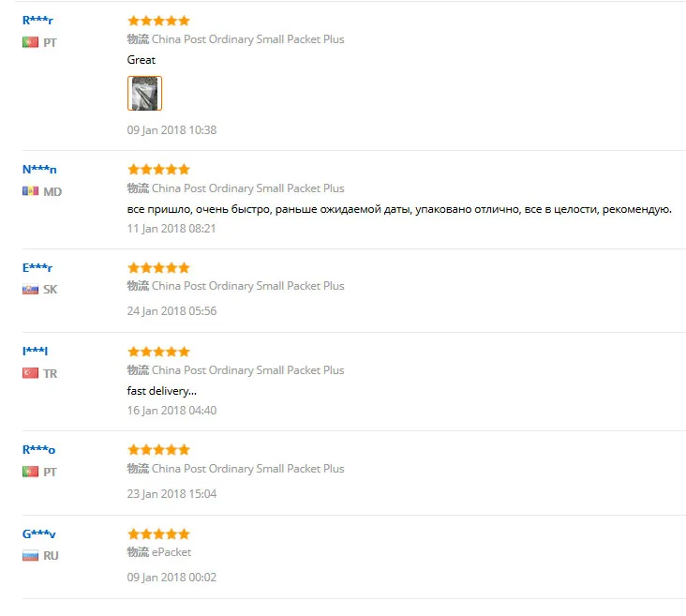Click the five-star rating on N***n's review
Image resolution: width=686 pixels, height=616 pixels.
point(158,169)
